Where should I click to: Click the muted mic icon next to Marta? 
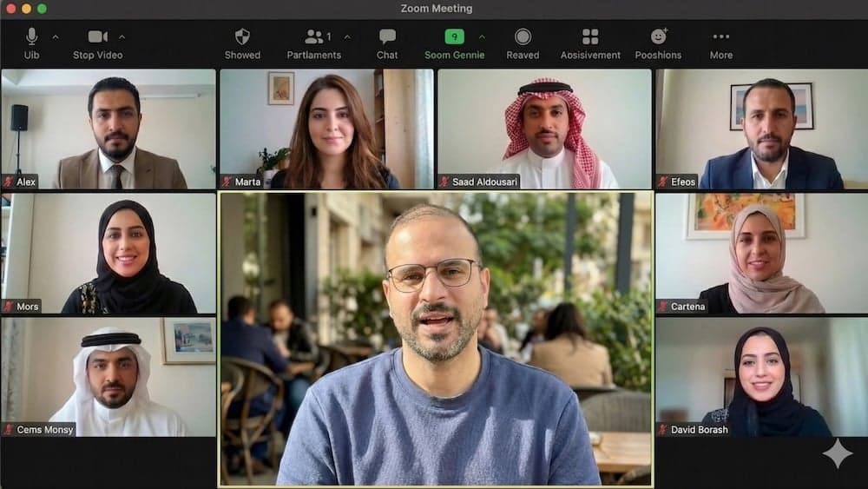tap(227, 182)
